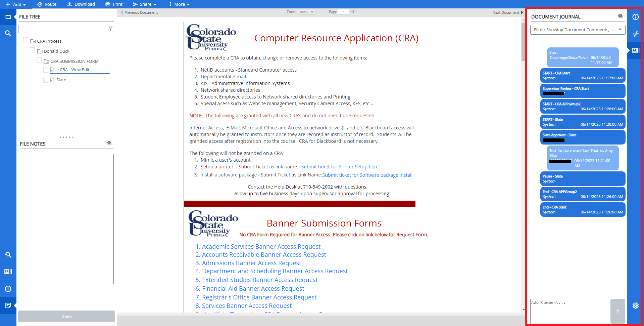Click the signature icon in right sidebar

click(636, 34)
